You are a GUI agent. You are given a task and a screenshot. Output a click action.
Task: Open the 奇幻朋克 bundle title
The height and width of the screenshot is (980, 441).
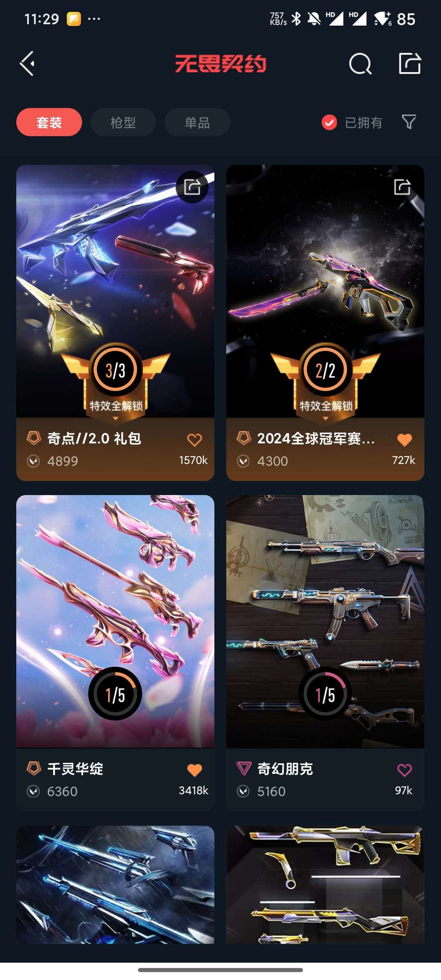(x=285, y=769)
